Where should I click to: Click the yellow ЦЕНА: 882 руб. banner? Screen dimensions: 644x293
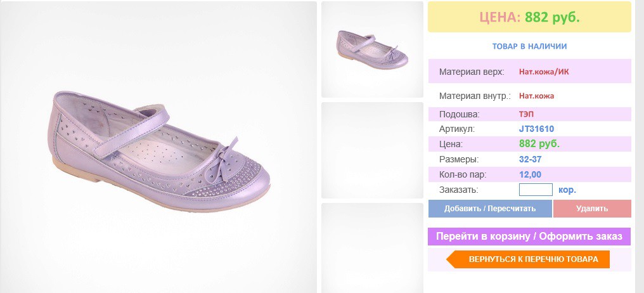[x=529, y=17]
